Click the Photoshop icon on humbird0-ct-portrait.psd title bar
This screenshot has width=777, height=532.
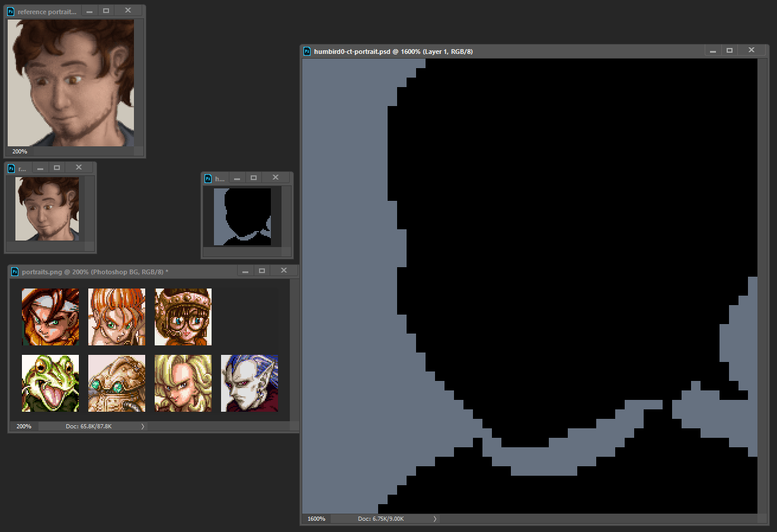pyautogui.click(x=307, y=52)
